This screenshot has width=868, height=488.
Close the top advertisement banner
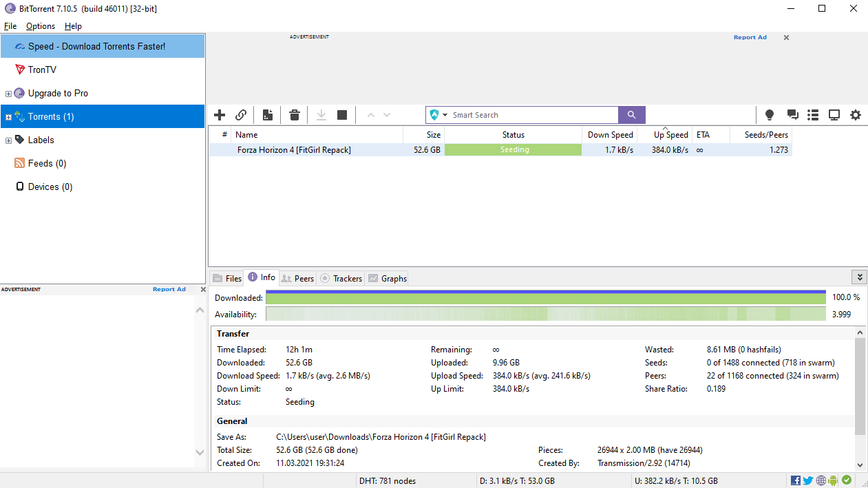(x=786, y=37)
